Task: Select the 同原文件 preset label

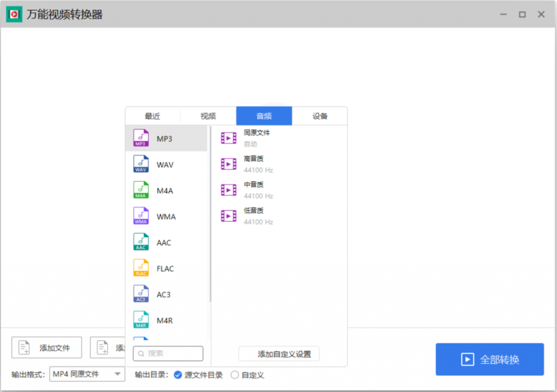Action: 257,133
